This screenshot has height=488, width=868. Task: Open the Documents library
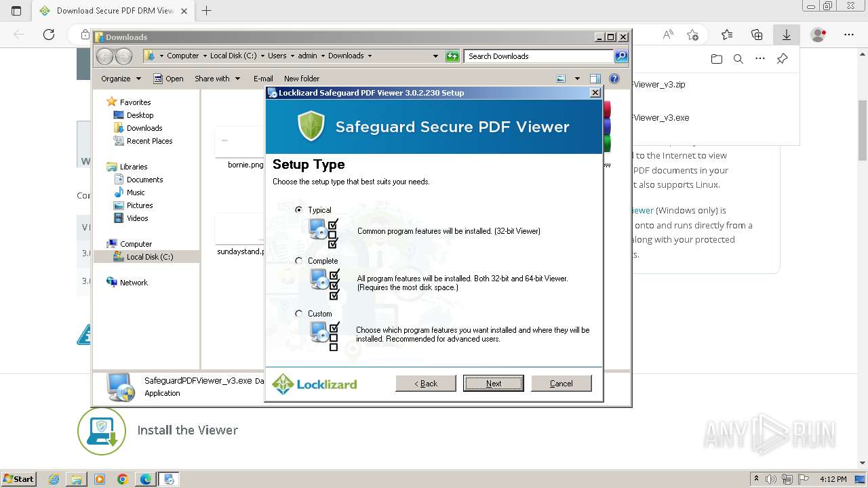[144, 180]
